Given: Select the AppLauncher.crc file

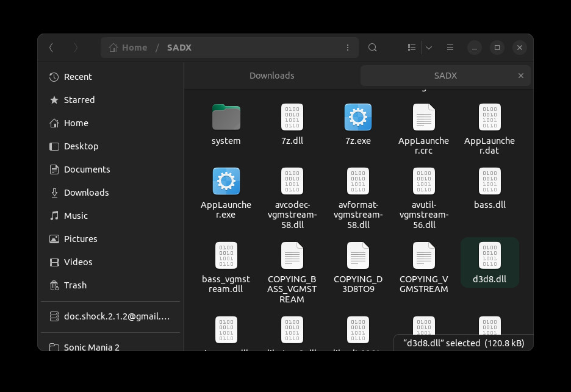Looking at the screenshot, I should pos(423,117).
